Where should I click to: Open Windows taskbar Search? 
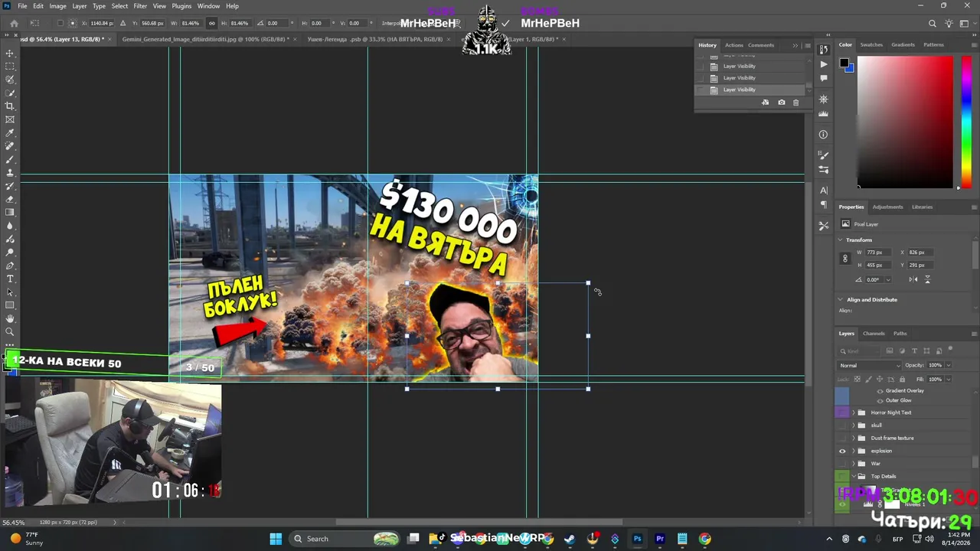[x=345, y=539]
